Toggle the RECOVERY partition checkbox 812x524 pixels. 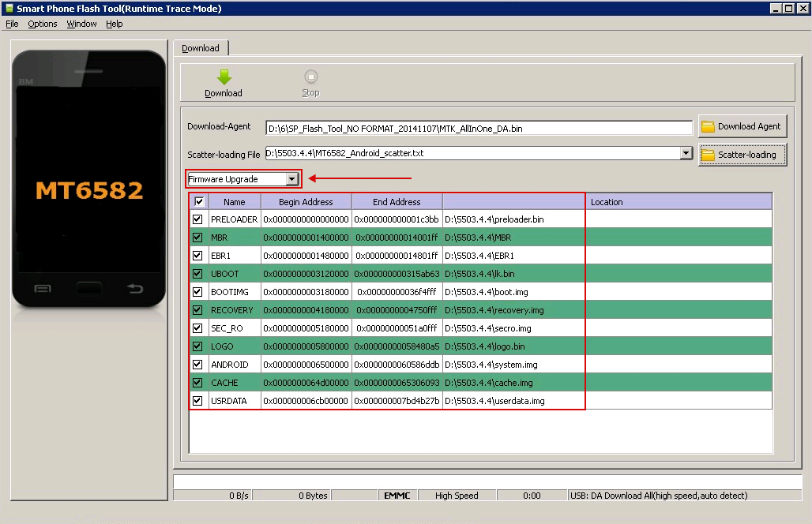[198, 310]
